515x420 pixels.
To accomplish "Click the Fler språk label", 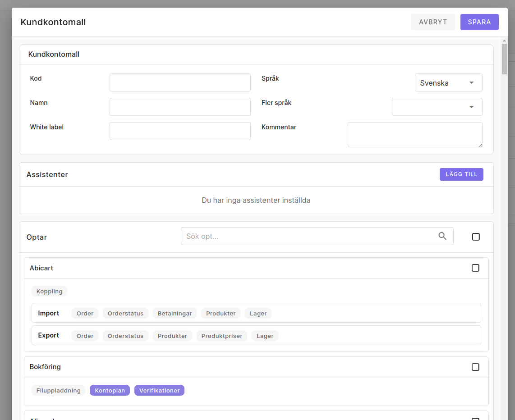I will pyautogui.click(x=276, y=103).
